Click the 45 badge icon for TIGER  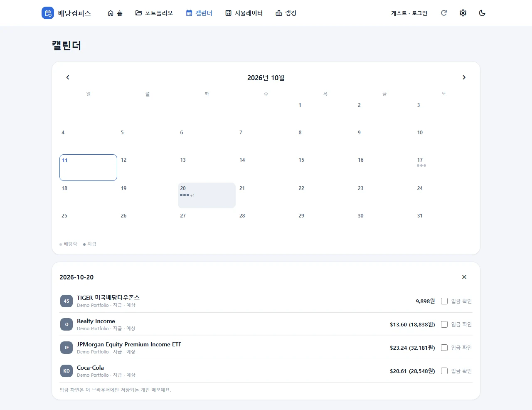coord(66,301)
